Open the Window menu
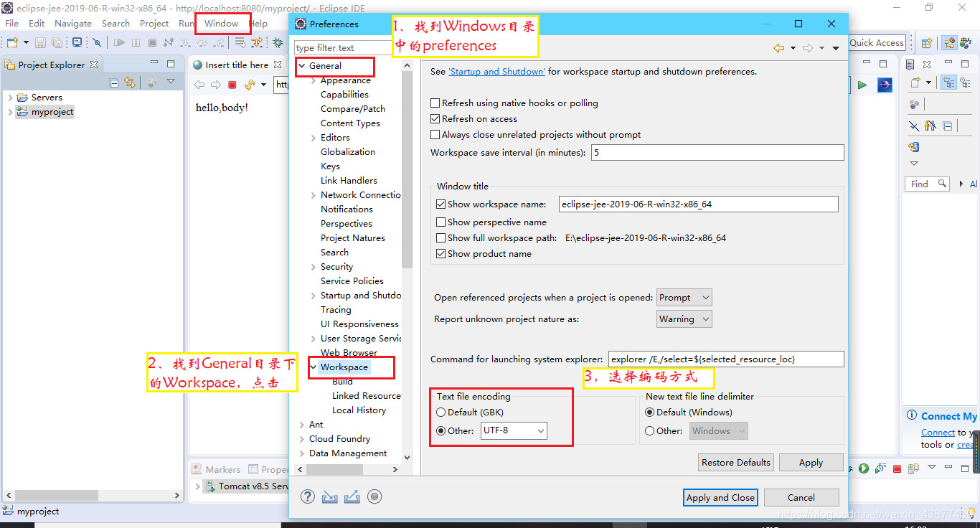This screenshot has width=980, height=528. point(221,24)
